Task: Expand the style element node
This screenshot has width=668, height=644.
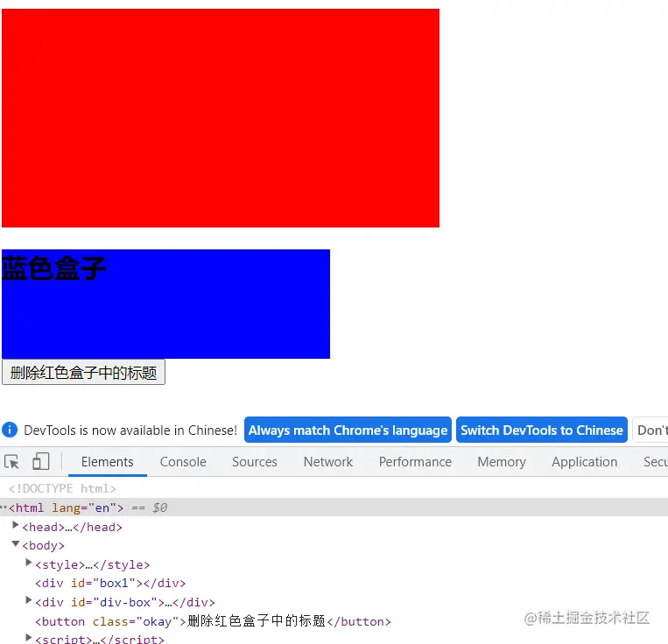Action: (x=29, y=563)
